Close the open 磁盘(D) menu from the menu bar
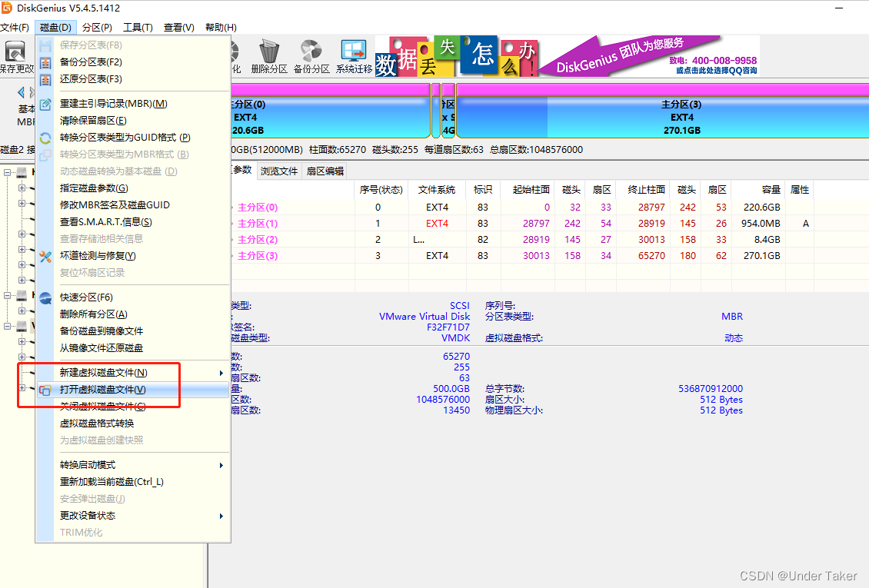The image size is (869, 588). (x=55, y=27)
